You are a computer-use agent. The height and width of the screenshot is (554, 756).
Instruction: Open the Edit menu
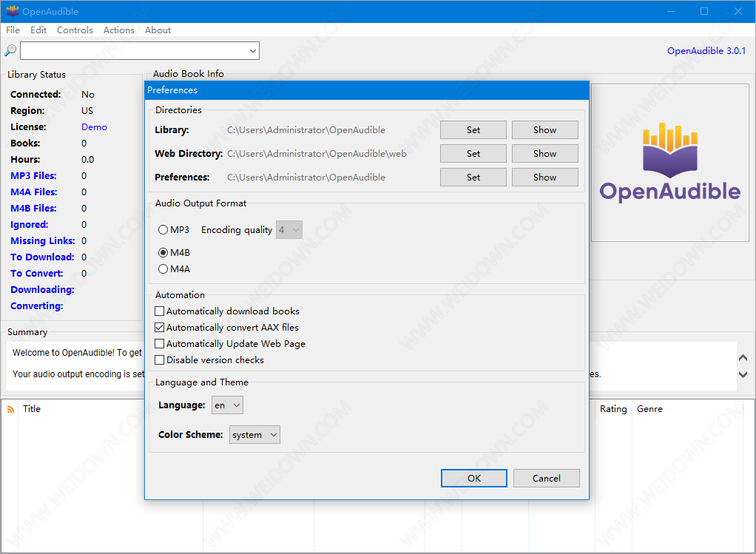pyautogui.click(x=38, y=30)
